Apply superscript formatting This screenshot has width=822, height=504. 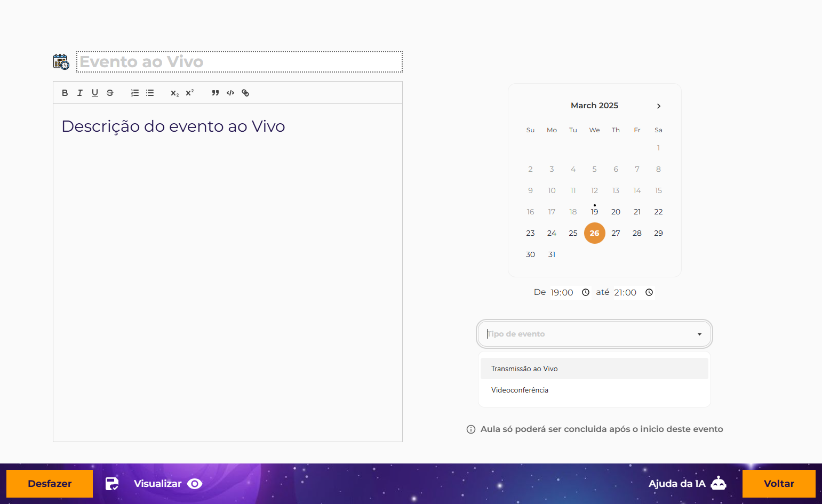coord(190,93)
